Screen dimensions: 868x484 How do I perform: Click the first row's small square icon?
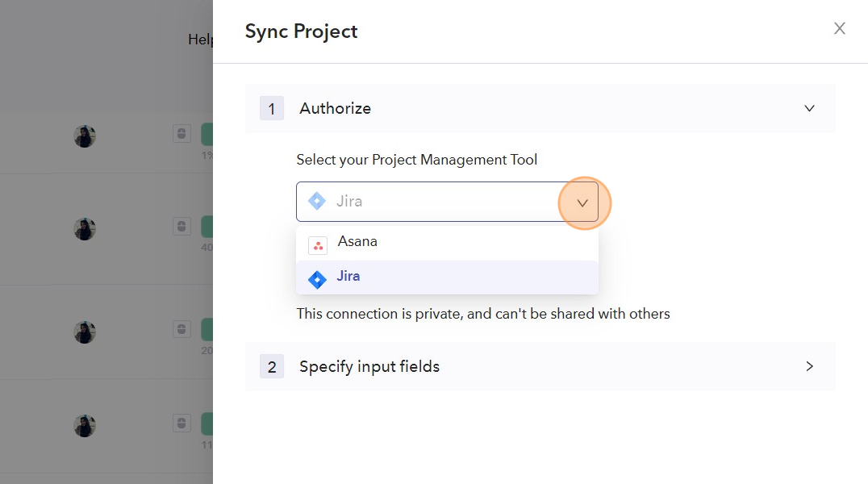(x=182, y=134)
